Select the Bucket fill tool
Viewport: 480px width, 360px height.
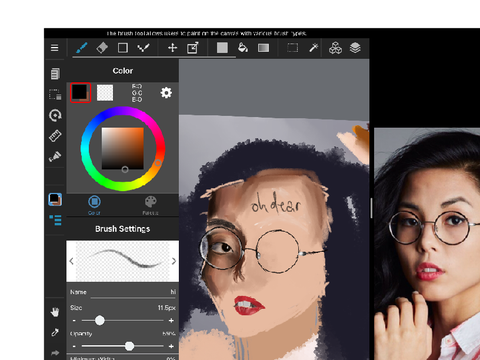[243, 48]
